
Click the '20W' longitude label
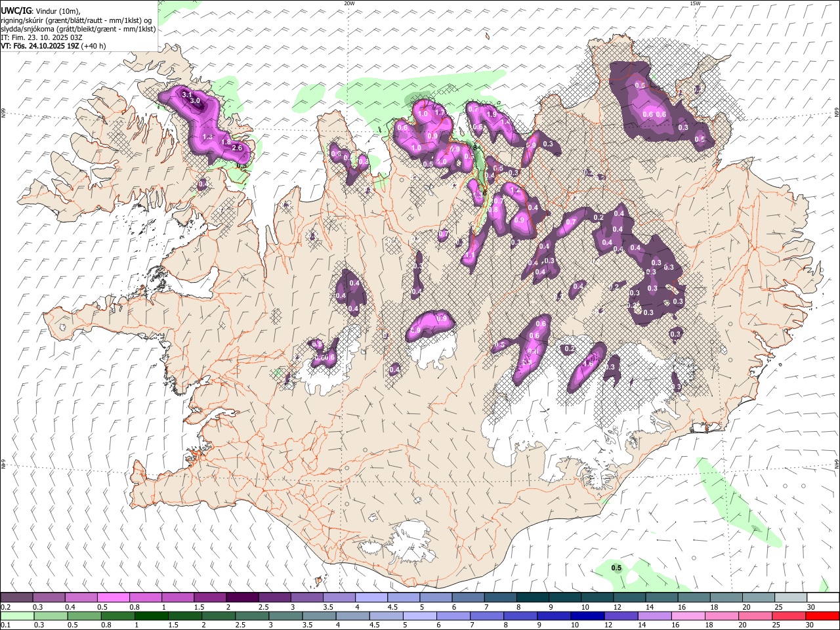tap(349, 3)
